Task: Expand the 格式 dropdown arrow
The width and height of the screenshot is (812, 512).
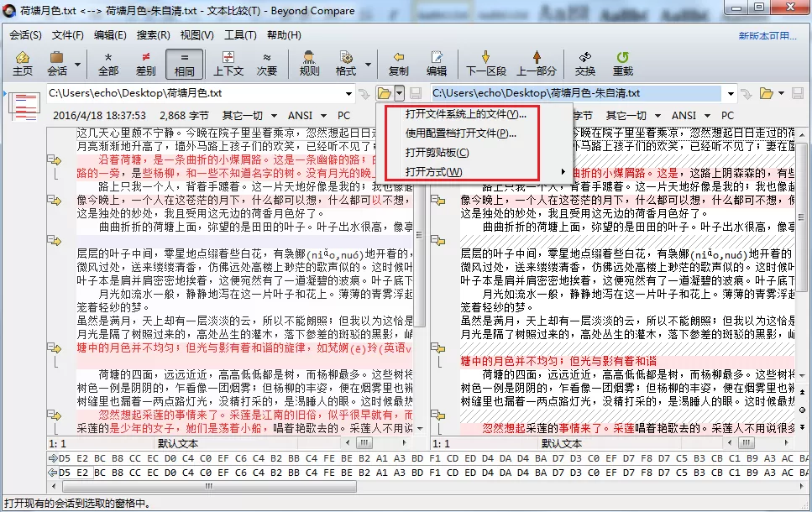Action: (368, 65)
